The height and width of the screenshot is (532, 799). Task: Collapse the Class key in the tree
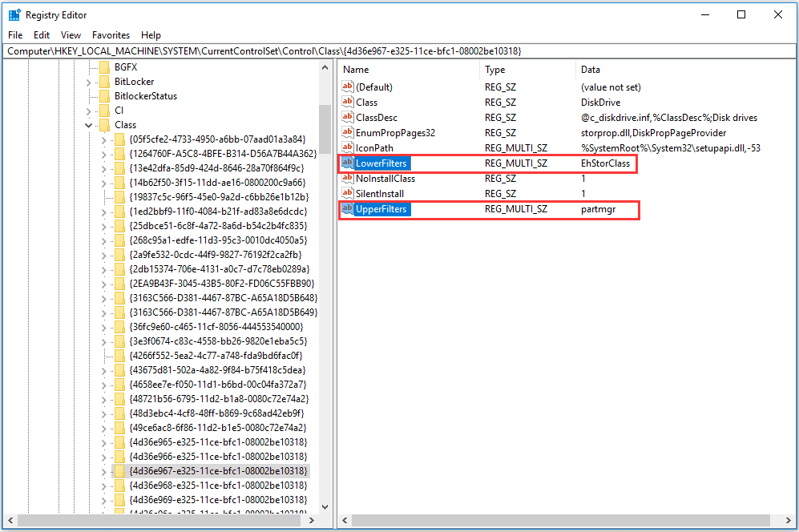pyautogui.click(x=88, y=124)
